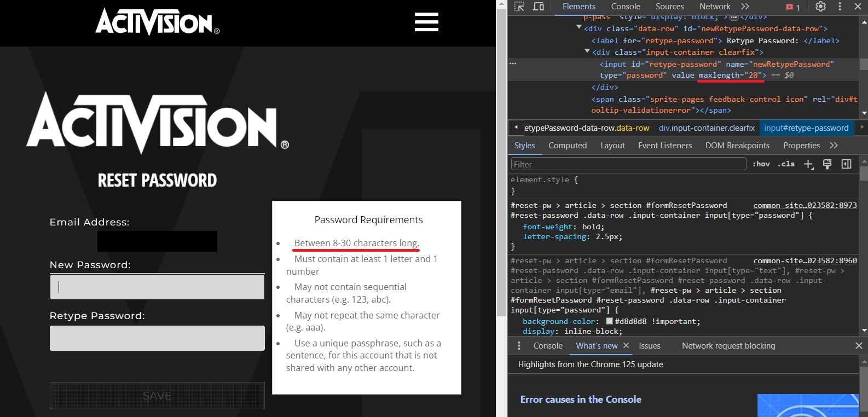
Task: Toggle the :hov element state panel
Action: pos(761,164)
